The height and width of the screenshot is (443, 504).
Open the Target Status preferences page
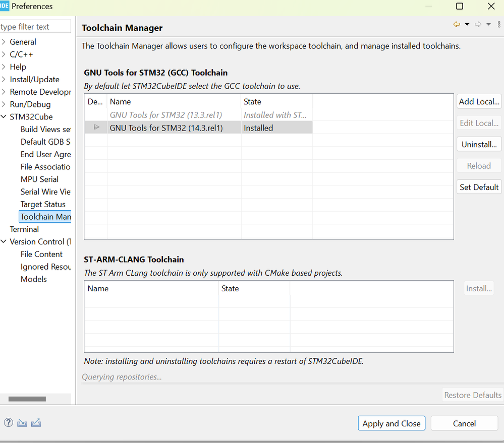coord(43,204)
